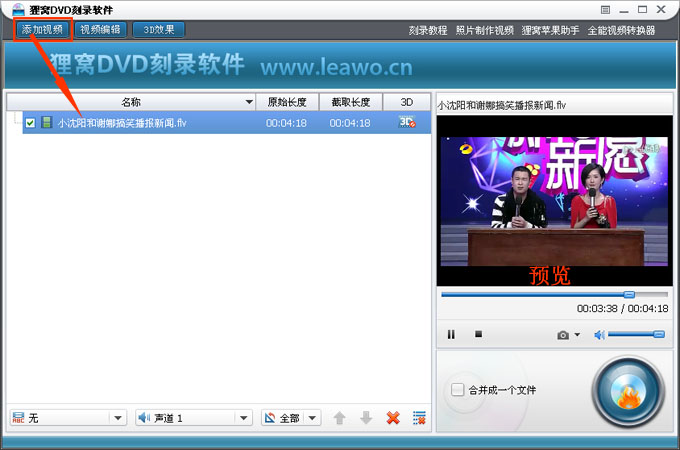Open the window menu icon in title bar

click(605, 10)
